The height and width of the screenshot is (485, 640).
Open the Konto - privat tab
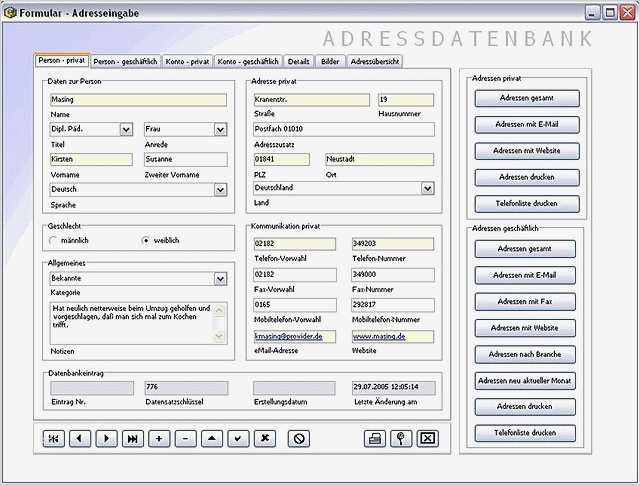187,62
